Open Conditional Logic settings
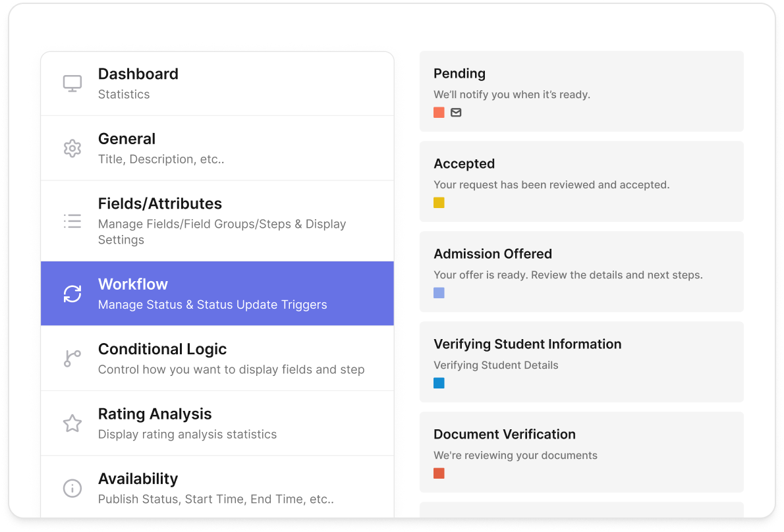This screenshot has width=784, height=532. pos(217,359)
